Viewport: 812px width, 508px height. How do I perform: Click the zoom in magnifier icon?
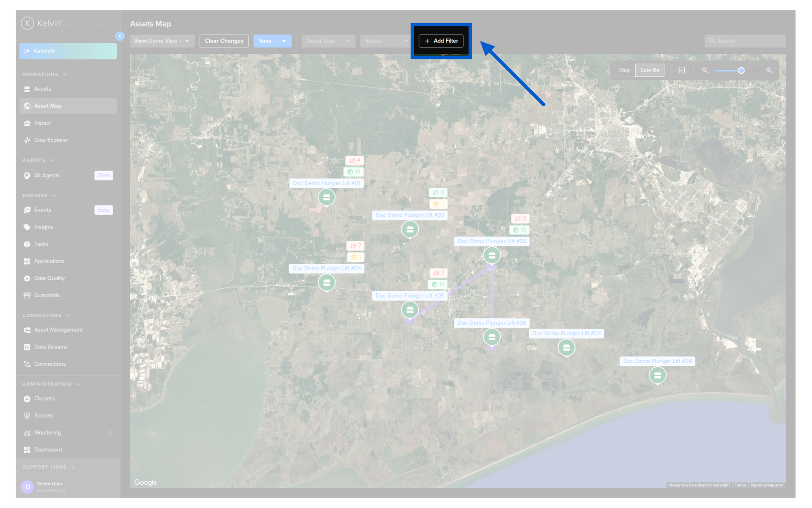pos(769,70)
